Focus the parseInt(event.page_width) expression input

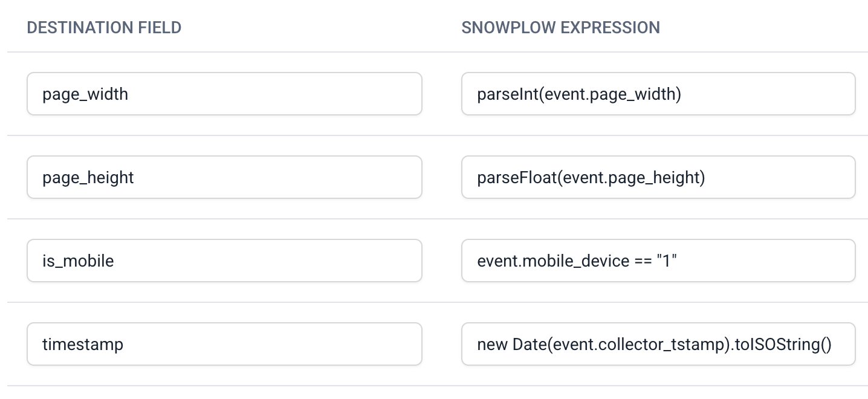tap(658, 94)
